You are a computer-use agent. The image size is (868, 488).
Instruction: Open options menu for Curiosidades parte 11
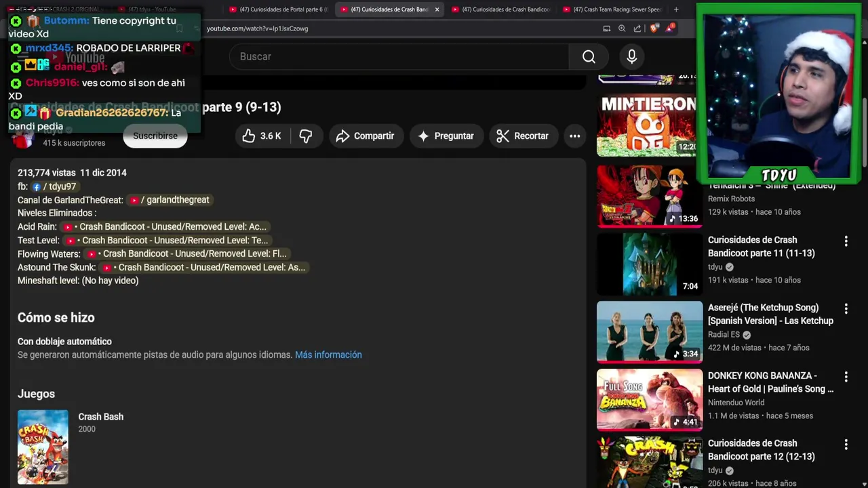(846, 241)
